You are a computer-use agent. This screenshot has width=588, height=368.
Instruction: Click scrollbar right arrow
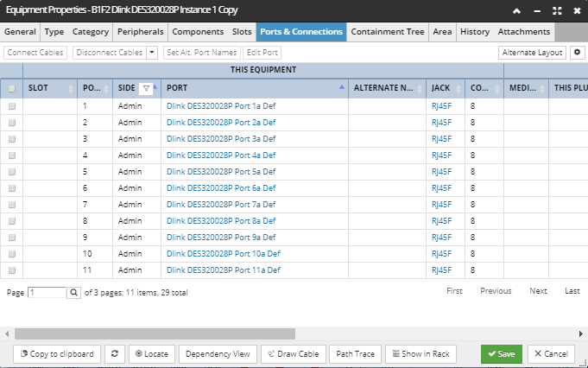[581, 333]
